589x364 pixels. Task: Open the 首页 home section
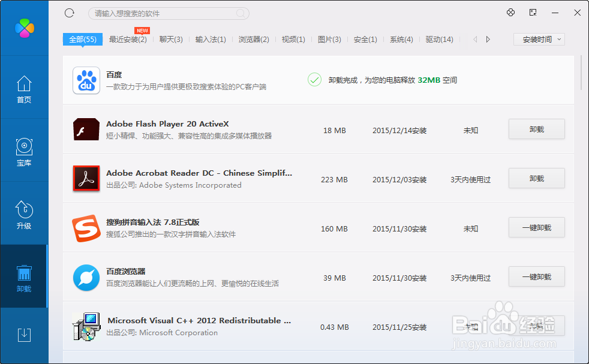[24, 89]
